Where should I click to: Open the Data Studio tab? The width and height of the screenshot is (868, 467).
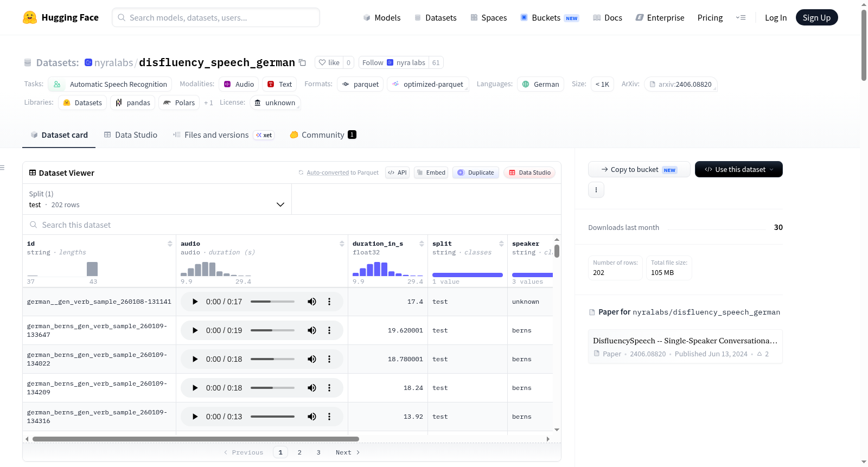130,135
